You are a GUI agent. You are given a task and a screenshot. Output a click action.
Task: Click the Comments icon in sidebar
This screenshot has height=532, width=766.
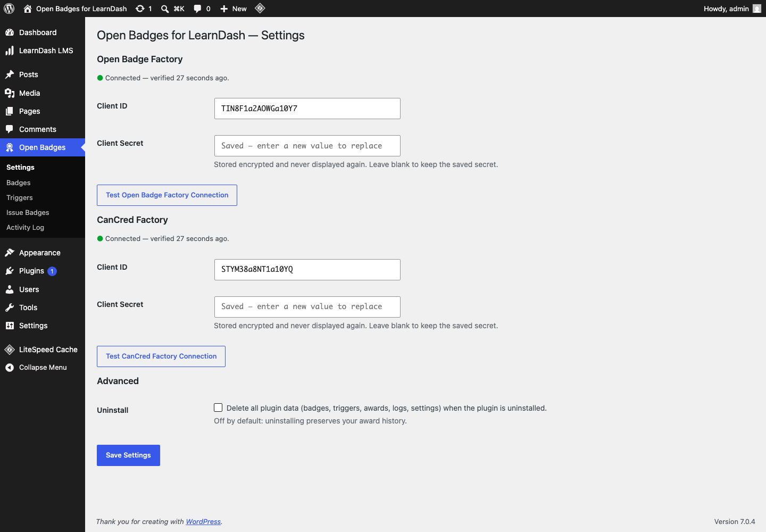pos(10,129)
